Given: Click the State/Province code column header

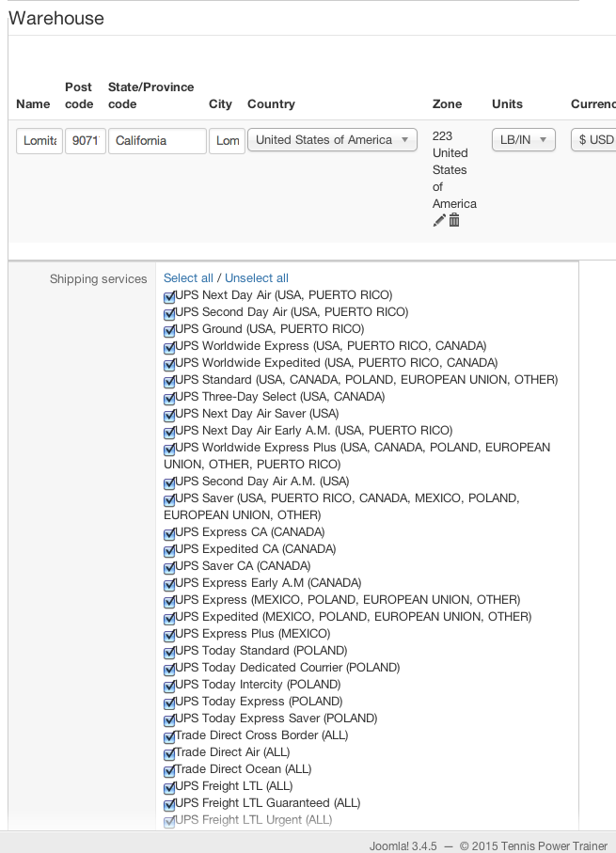Looking at the screenshot, I should [x=150, y=95].
